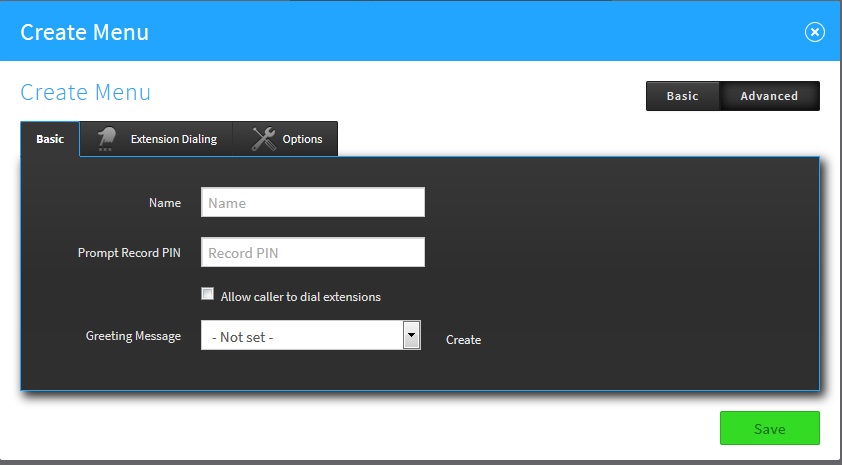Viewport: 842px width, 465px height.
Task: Open the Extension Dialing tab
Action: pos(173,139)
